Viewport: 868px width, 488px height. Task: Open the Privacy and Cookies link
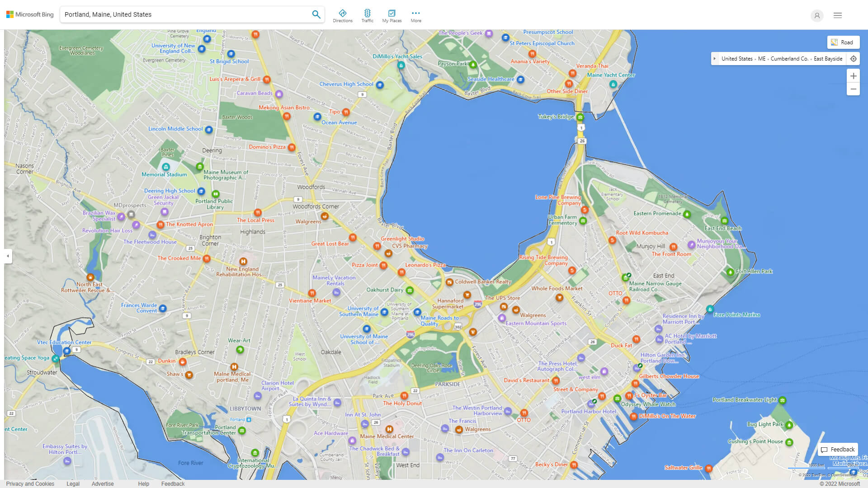[30, 483]
